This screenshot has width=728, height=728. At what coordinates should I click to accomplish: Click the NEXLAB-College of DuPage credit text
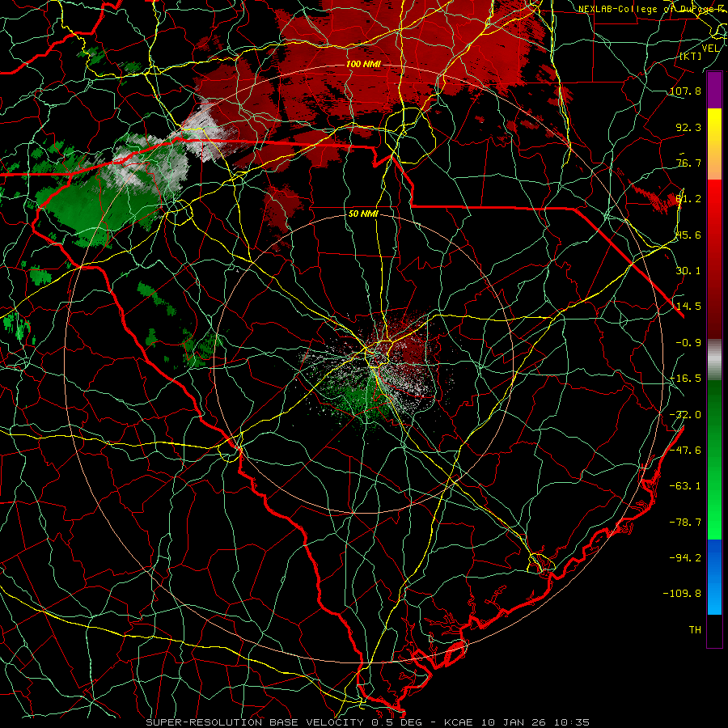coord(652,9)
